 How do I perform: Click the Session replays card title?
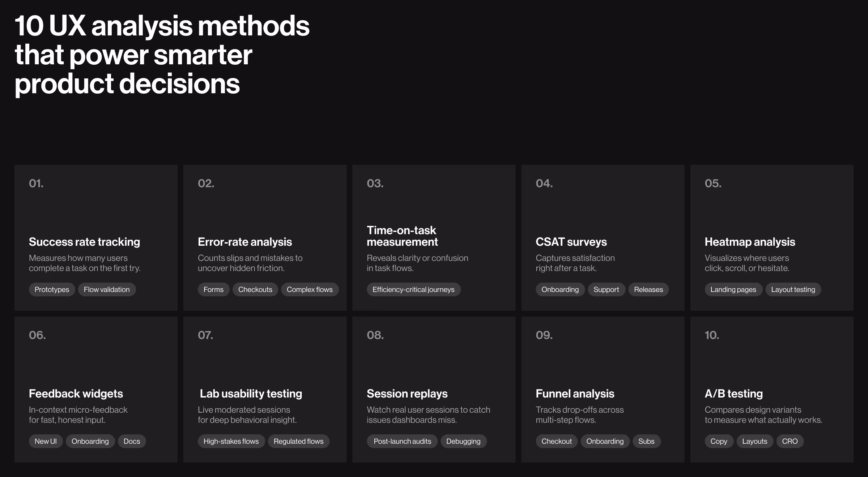point(407,394)
